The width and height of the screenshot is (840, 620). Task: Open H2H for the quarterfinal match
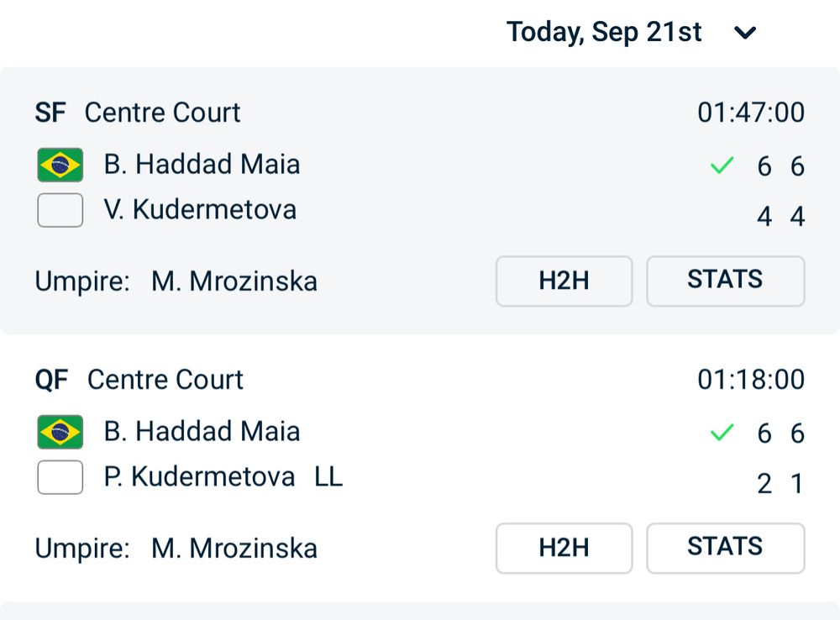pyautogui.click(x=564, y=548)
